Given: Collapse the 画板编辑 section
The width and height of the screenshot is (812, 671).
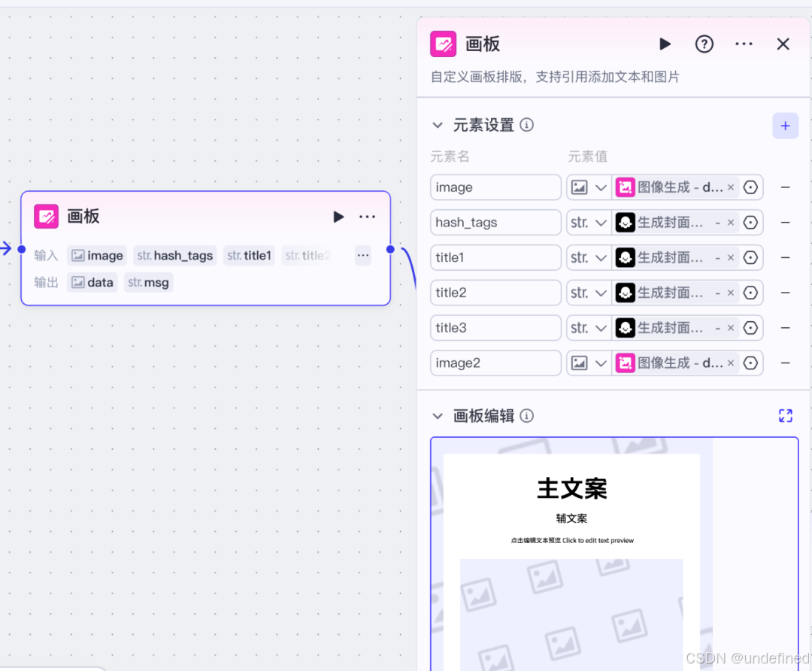Looking at the screenshot, I should (438, 416).
